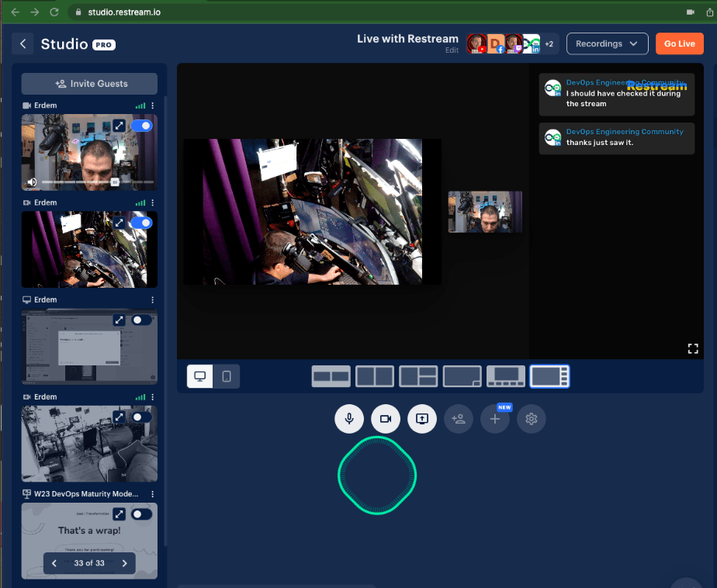Click the +2 more channels indicator
This screenshot has width=717, height=588.
tap(549, 44)
